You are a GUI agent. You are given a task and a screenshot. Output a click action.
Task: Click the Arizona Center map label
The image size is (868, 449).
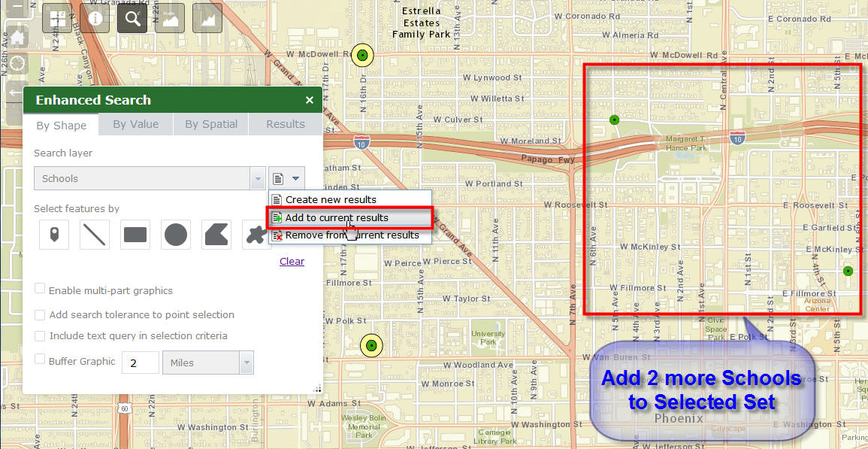[x=818, y=305]
